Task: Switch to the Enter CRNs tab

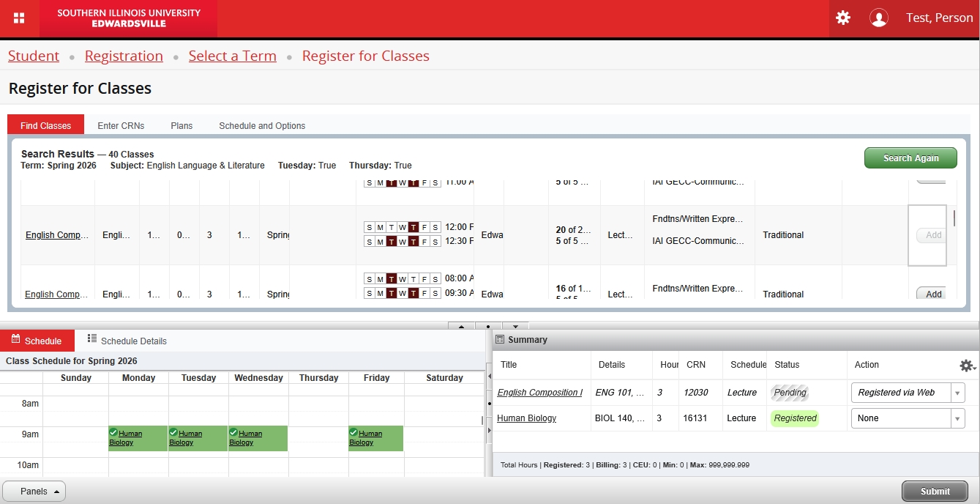Action: [121, 126]
